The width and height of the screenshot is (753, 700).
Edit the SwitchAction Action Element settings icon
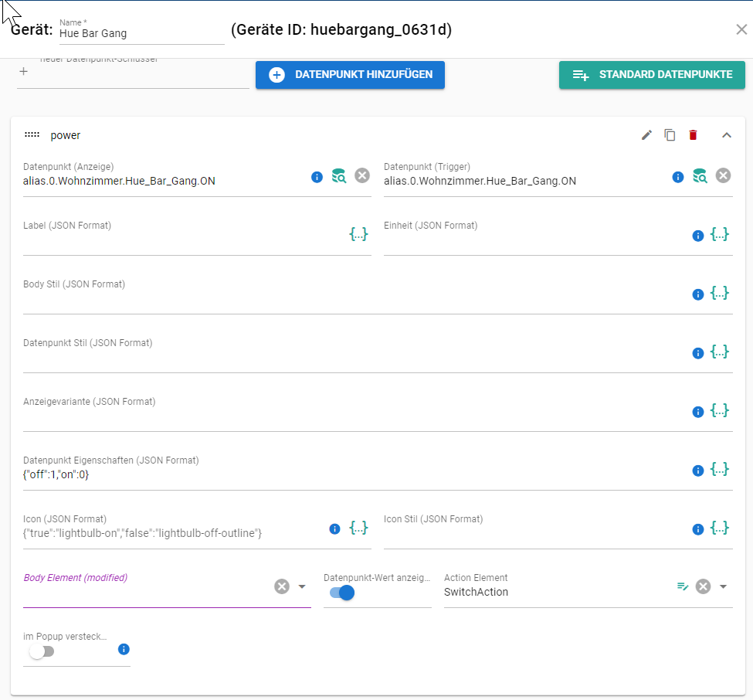[683, 586]
